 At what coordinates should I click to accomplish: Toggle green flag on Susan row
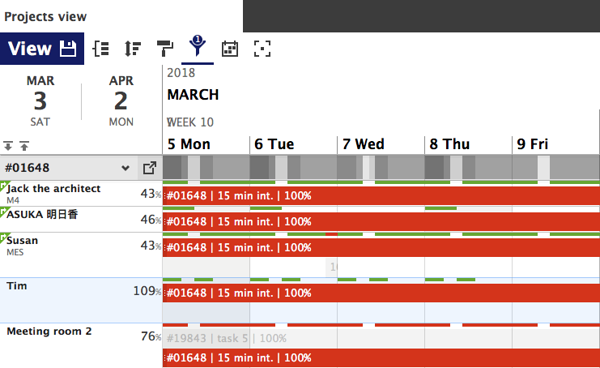coord(4,237)
